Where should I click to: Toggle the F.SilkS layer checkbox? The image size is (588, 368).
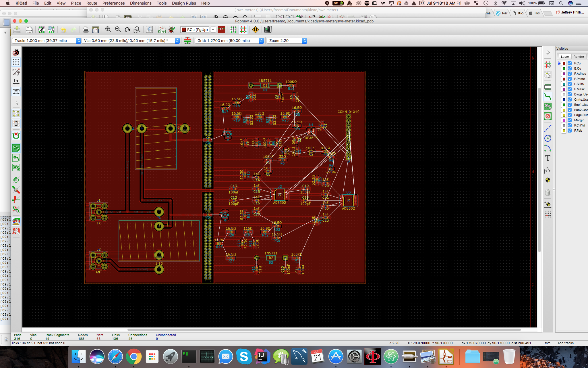570,84
